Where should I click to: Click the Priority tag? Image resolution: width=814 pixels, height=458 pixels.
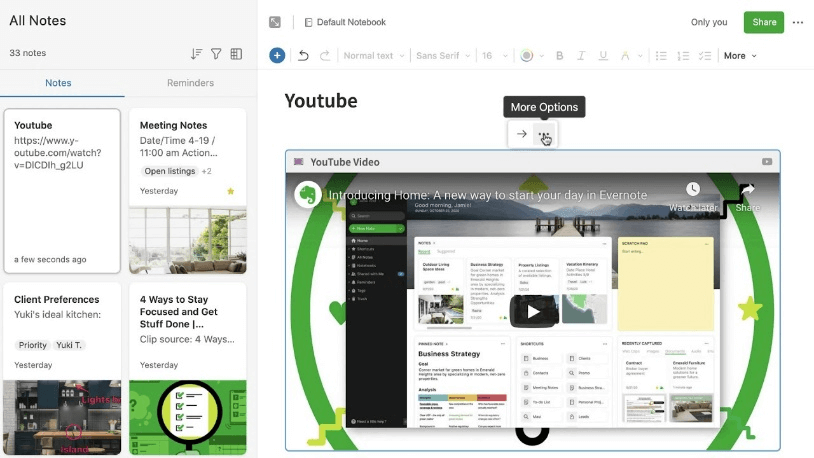[x=32, y=345]
